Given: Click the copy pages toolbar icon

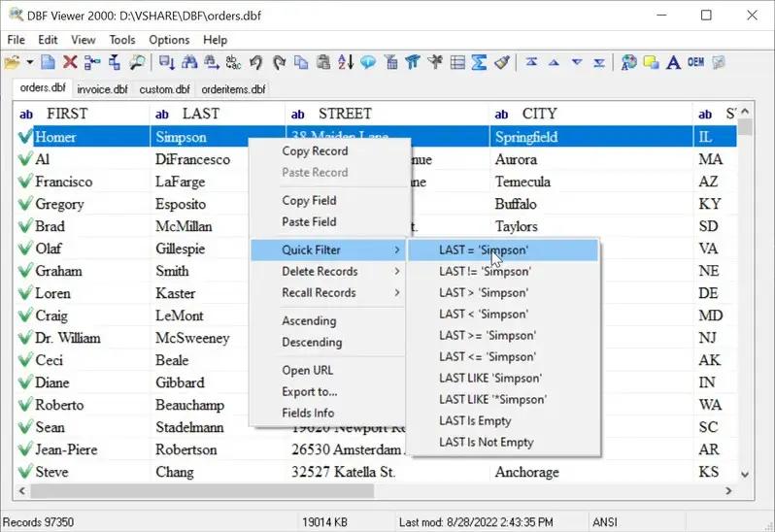Looking at the screenshot, I should click(301, 62).
